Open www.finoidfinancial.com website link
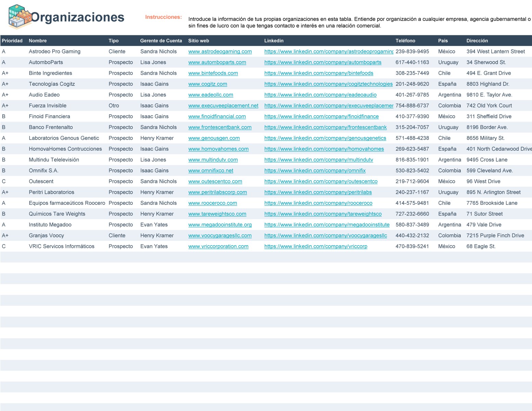Screen dimensions: 532x411 coord(217,116)
